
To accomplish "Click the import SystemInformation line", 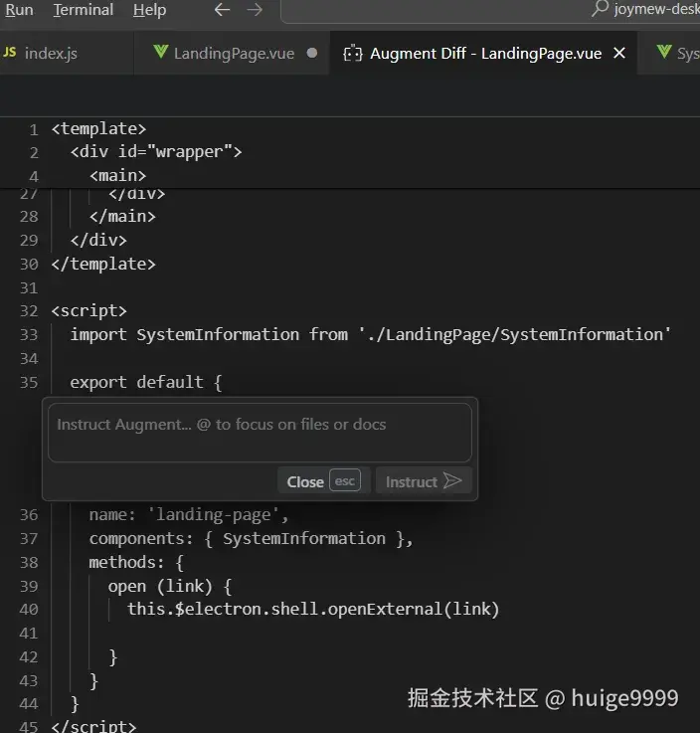I will (x=370, y=335).
